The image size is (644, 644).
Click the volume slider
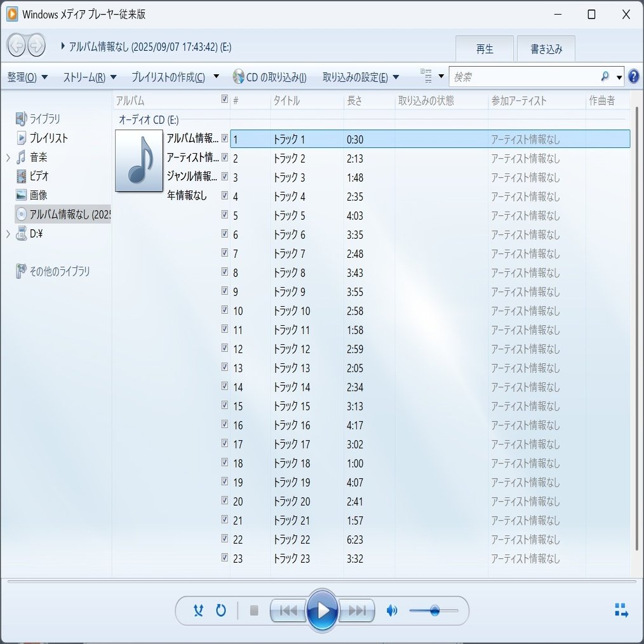(434, 611)
